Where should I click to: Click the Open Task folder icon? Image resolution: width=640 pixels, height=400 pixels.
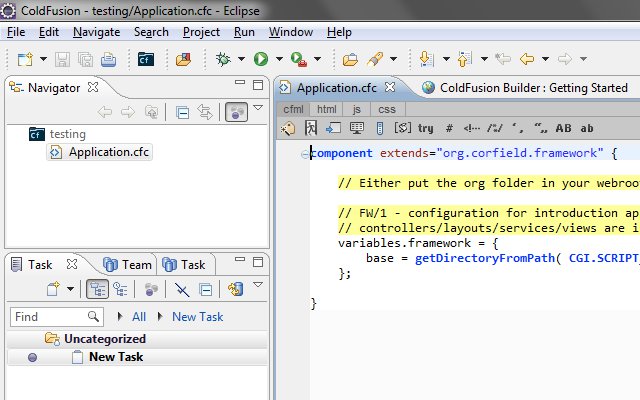350,60
